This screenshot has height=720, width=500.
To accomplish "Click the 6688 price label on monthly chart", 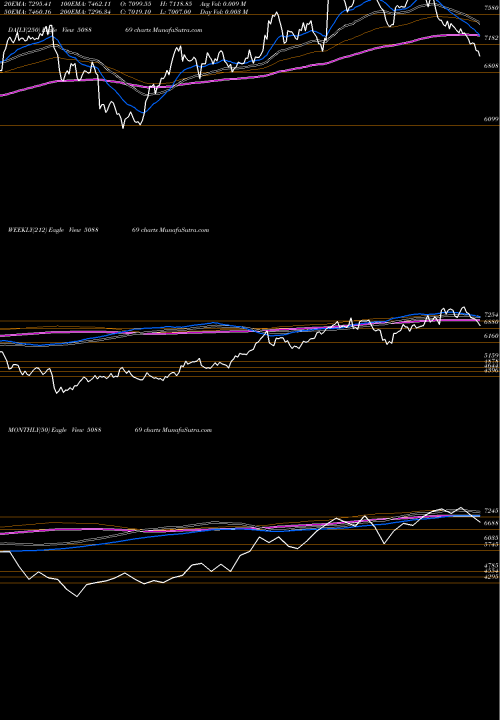I will [491, 523].
